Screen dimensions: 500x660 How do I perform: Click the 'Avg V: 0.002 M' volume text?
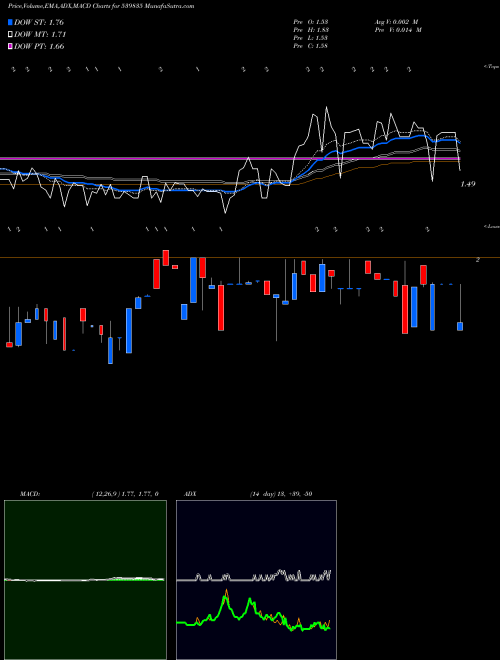397,21
